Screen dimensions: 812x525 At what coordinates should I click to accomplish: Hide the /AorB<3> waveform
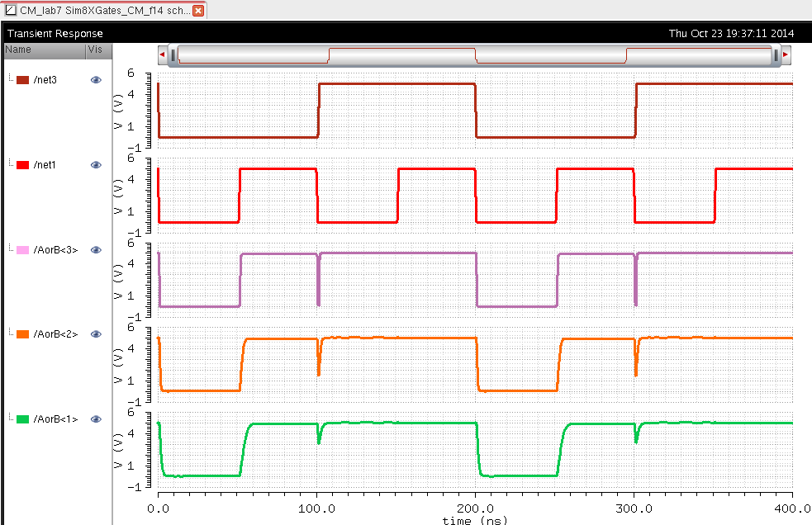[x=96, y=249]
